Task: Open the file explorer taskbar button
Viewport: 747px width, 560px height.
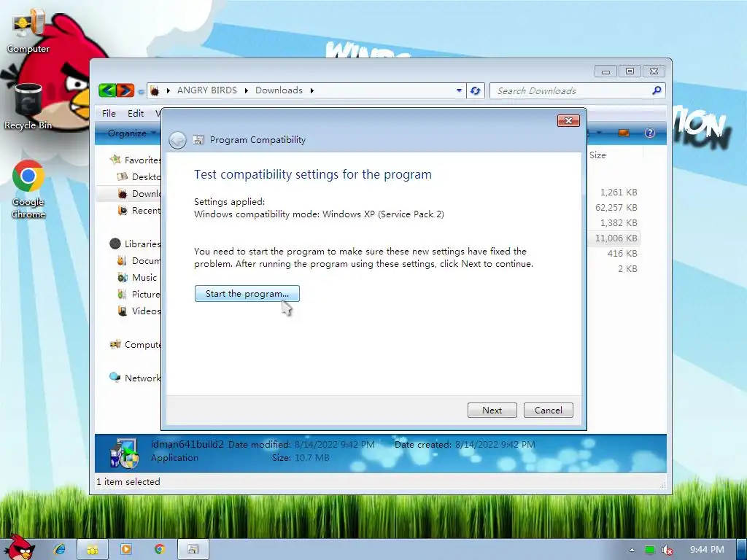Action: [93, 549]
